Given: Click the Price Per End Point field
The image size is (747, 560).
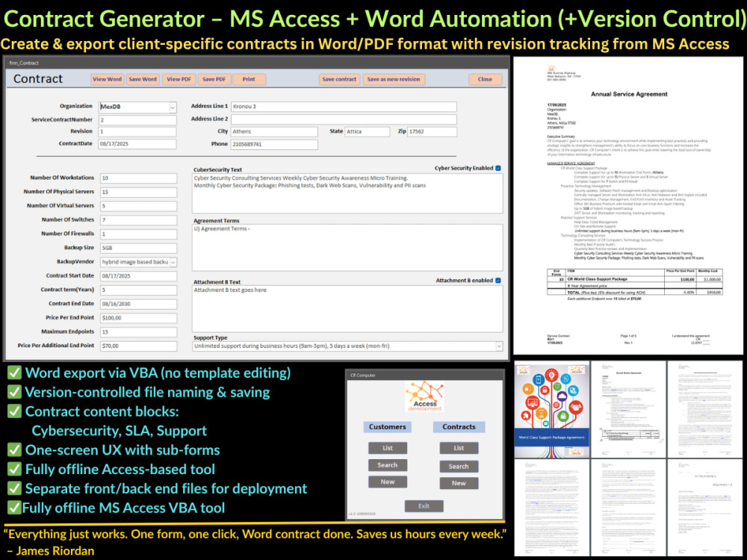Looking at the screenshot, I should pos(139,318).
